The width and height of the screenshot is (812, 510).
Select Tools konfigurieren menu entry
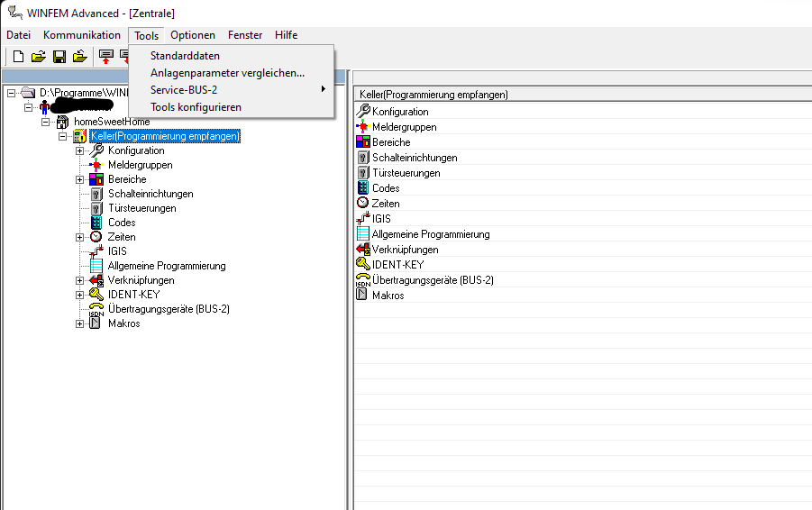click(196, 107)
